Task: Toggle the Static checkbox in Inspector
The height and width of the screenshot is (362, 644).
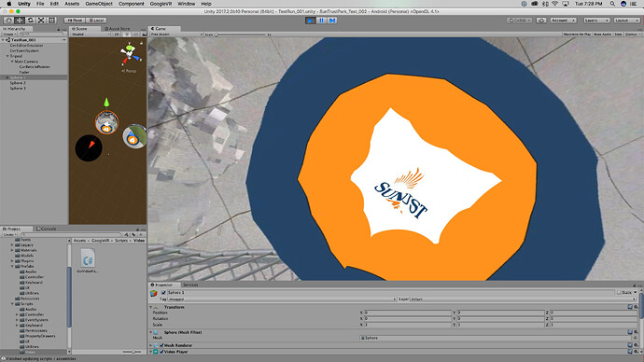Action: pyautogui.click(x=619, y=293)
